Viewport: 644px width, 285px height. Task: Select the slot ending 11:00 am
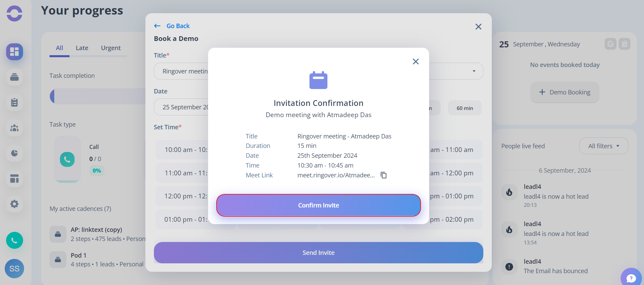click(456, 150)
